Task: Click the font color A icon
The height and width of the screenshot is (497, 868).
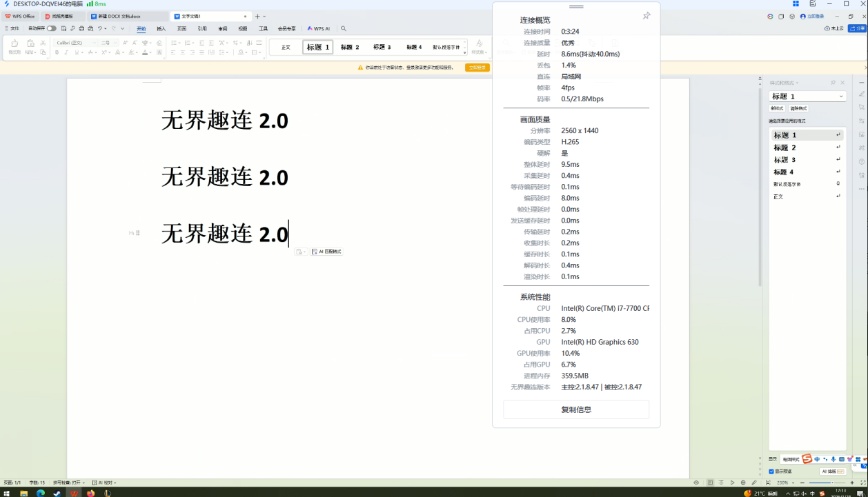Action: point(145,52)
